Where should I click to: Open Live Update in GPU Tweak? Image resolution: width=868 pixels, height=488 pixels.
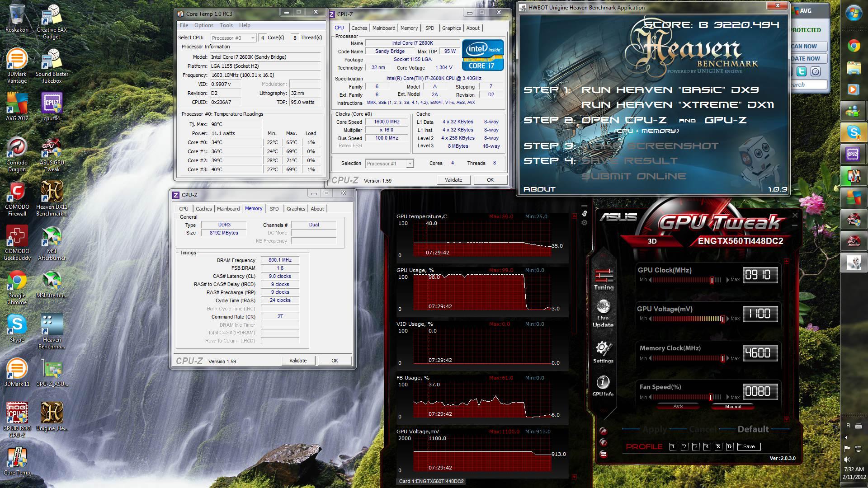point(603,314)
